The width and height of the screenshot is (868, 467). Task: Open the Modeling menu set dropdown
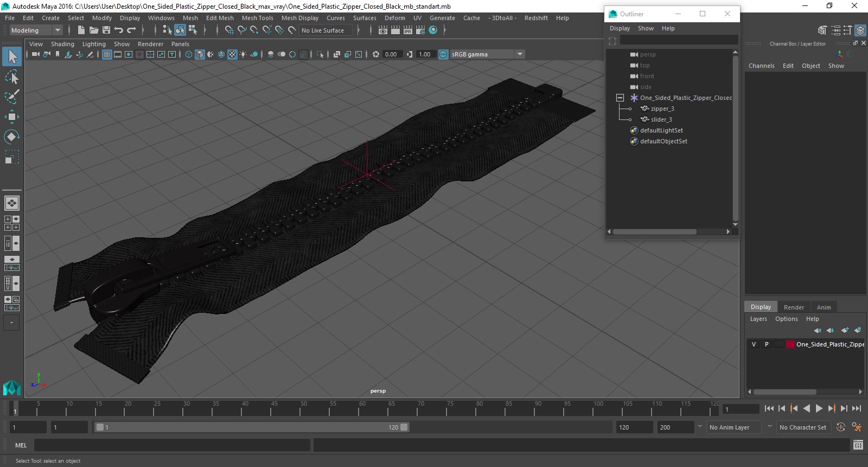pyautogui.click(x=36, y=30)
